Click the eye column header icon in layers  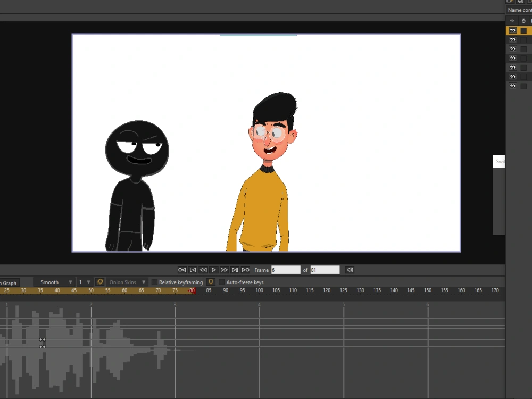click(x=512, y=21)
